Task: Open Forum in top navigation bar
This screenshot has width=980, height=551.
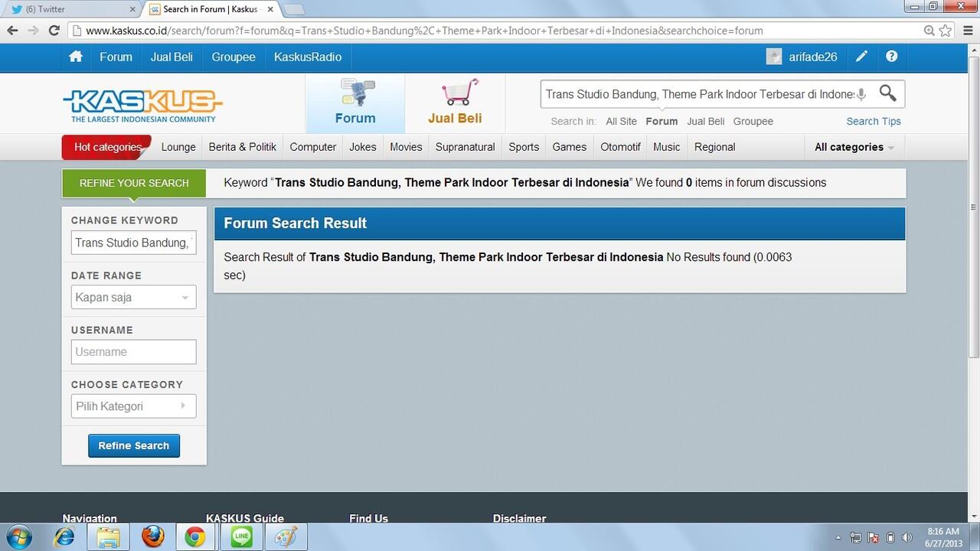Action: pos(116,57)
